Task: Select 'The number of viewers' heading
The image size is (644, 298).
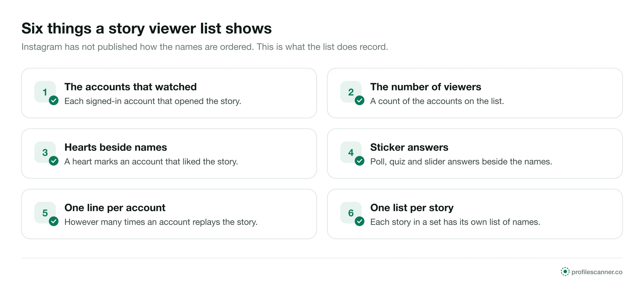Action: click(x=426, y=87)
